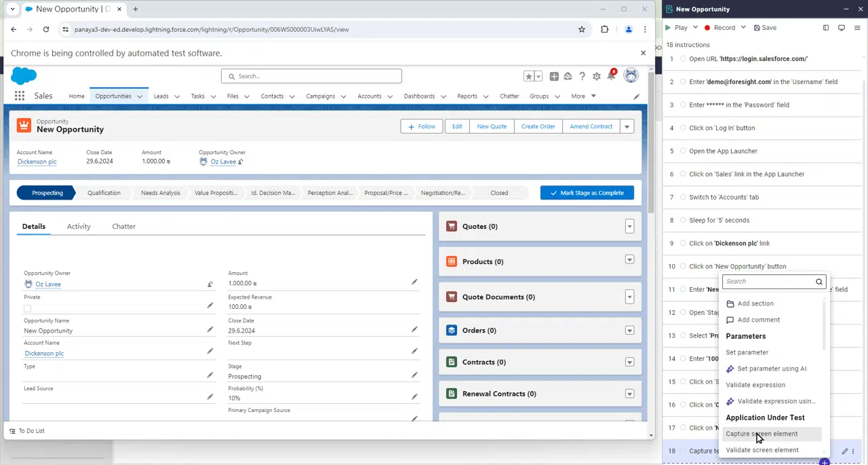The image size is (868, 465).
Task: Click Mark Stage as Complete button
Action: tap(587, 193)
